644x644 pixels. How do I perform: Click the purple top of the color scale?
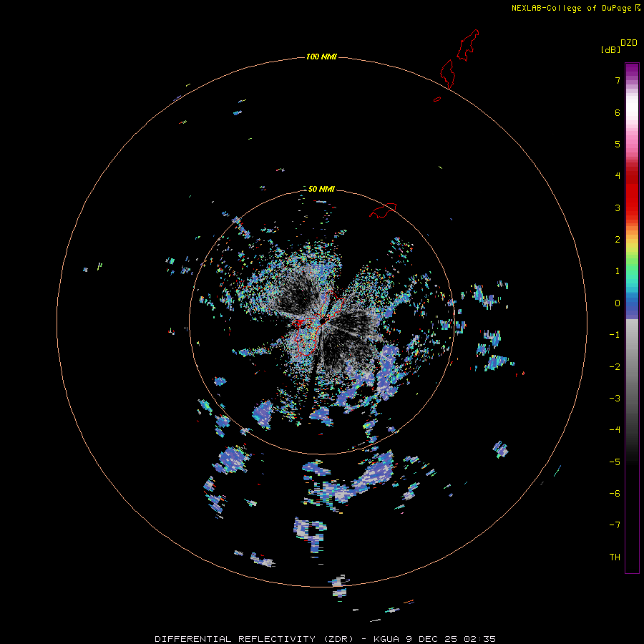point(632,70)
